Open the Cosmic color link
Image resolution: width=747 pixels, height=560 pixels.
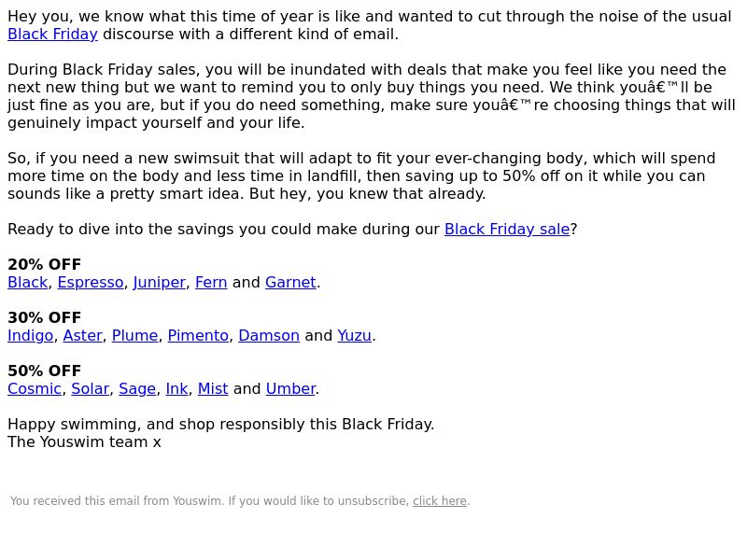click(35, 389)
